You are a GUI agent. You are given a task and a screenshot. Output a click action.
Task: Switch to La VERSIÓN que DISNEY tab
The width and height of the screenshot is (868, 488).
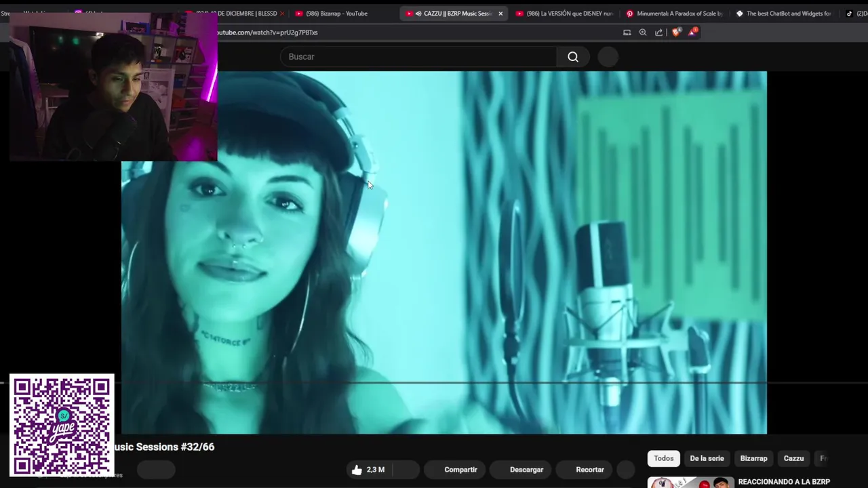[x=565, y=14]
